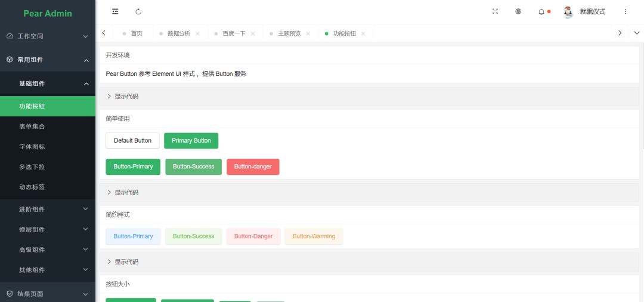Click the 结果页面 shield icon

(x=10, y=294)
